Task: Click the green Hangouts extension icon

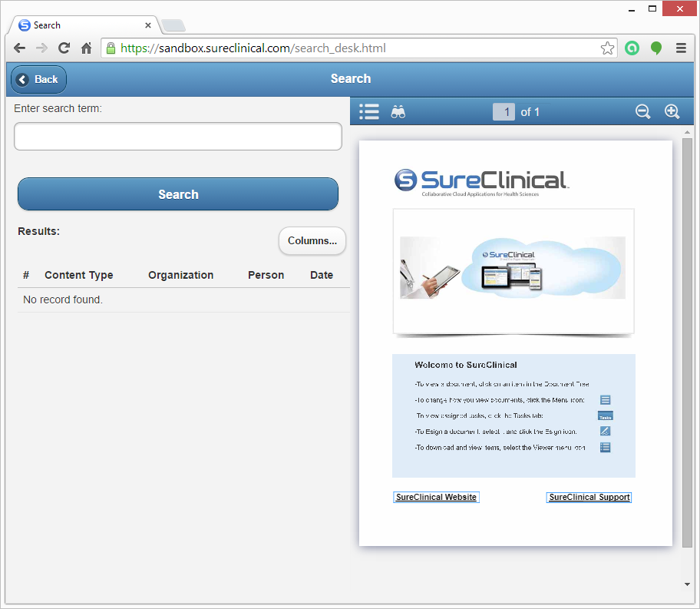Action: [656, 48]
